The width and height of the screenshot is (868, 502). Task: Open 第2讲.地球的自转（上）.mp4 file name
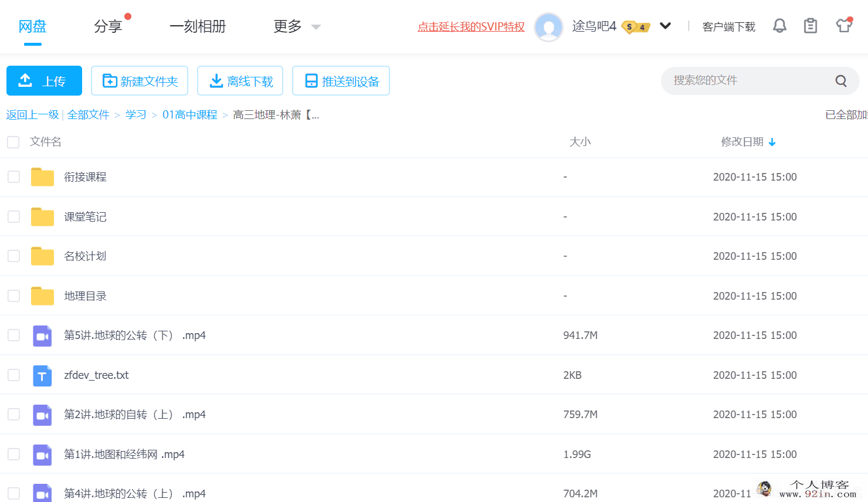click(135, 415)
